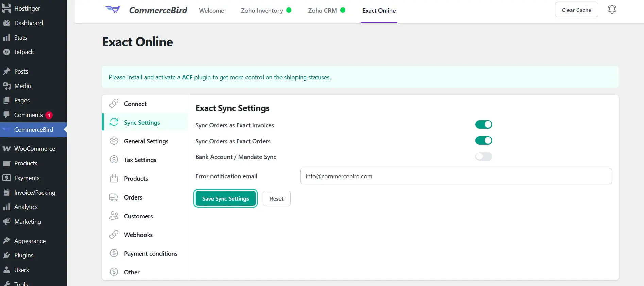Click the notification bell icon
Viewport: 644px width, 286px height.
(x=612, y=10)
